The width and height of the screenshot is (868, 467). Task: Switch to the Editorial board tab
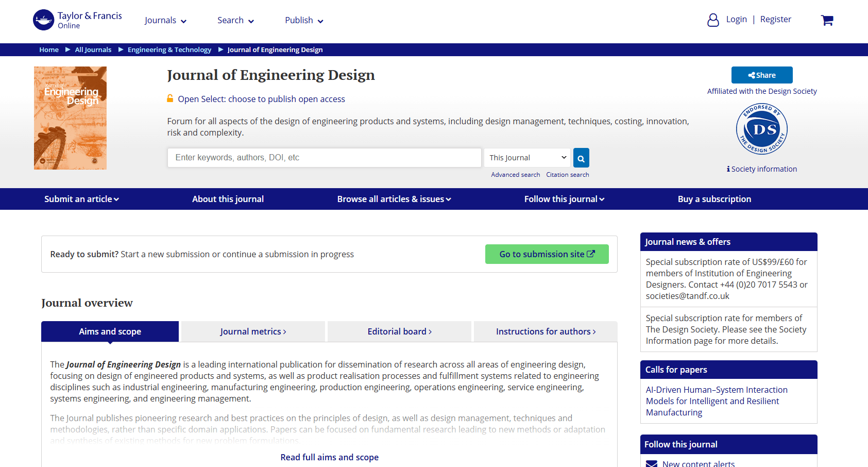pos(399,331)
